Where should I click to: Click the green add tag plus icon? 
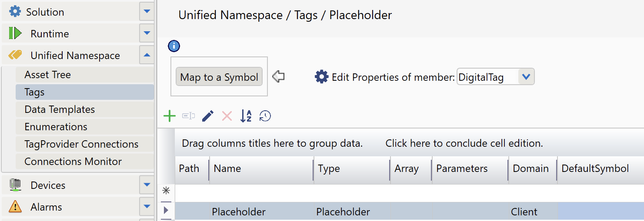click(169, 116)
